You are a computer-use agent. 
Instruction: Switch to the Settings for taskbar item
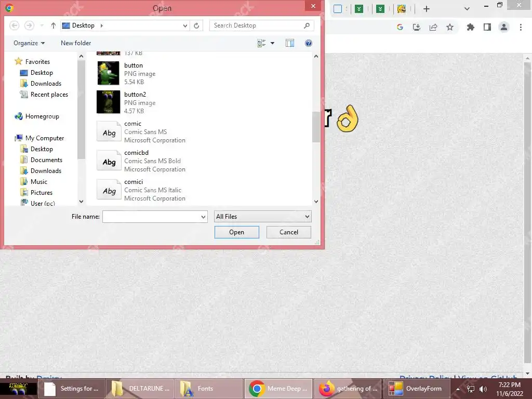click(x=72, y=389)
